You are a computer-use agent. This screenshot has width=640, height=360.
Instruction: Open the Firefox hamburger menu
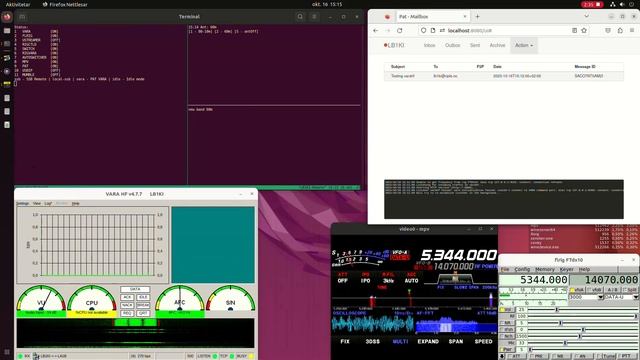point(632,31)
